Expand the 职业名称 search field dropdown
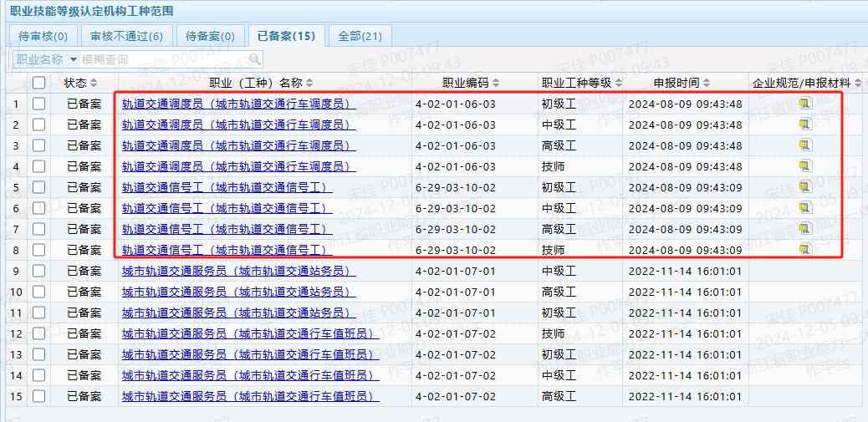The width and height of the screenshot is (868, 422). point(74,59)
